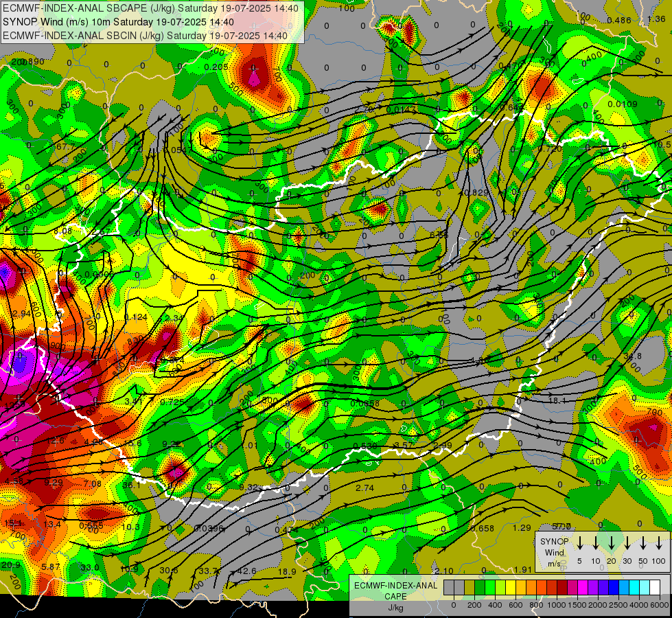Click the map value '0.829'
The width and height of the screenshot is (672, 618).
click(476, 192)
